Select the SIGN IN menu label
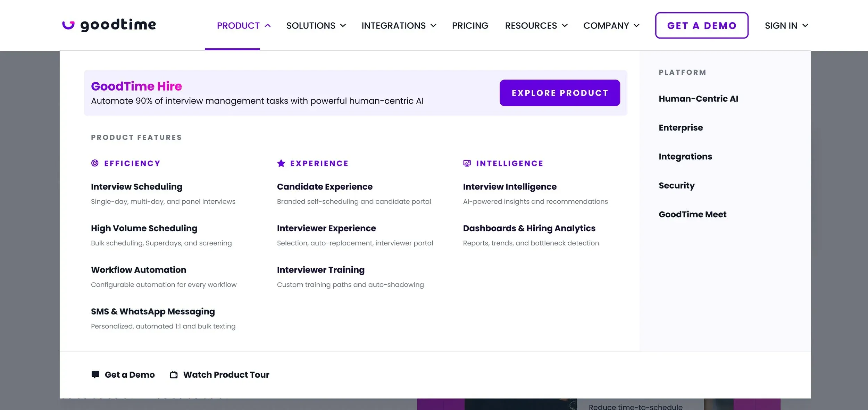Viewport: 868px width, 410px height. [781, 26]
